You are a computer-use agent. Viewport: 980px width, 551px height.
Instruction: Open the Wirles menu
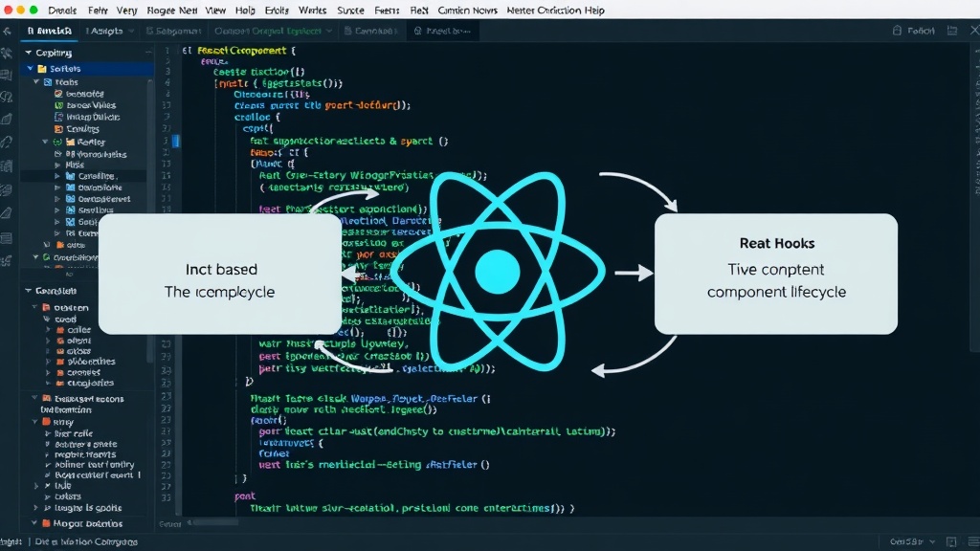[x=312, y=10]
